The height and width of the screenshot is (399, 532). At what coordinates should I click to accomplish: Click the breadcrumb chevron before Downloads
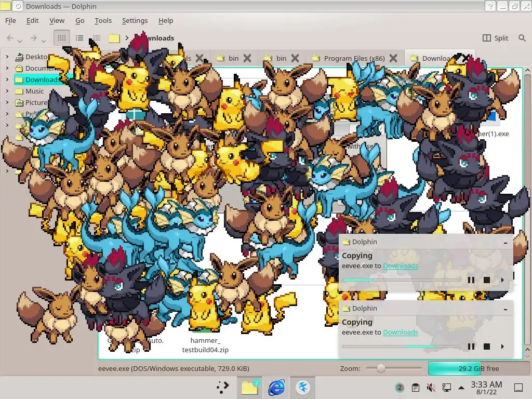(x=127, y=37)
